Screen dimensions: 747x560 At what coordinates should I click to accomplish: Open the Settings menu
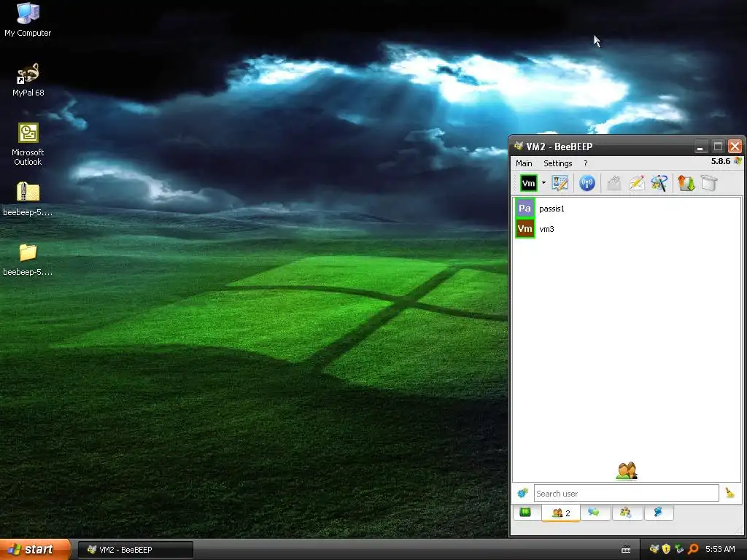(x=558, y=163)
